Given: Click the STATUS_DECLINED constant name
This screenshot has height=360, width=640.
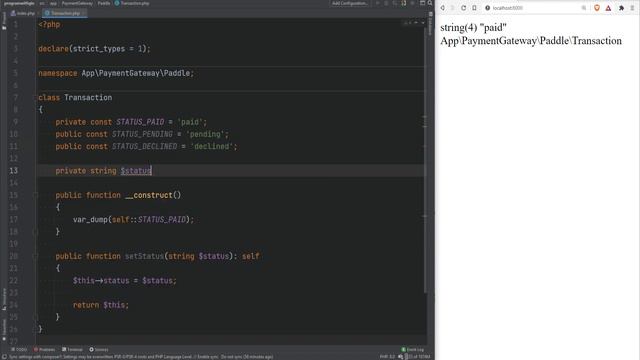Looking at the screenshot, I should 144,147.
